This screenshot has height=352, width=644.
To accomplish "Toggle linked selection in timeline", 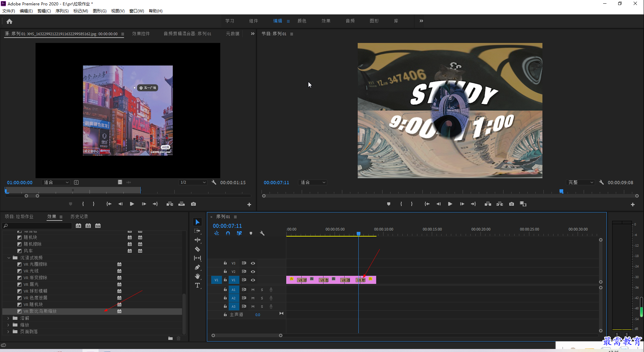I will pyautogui.click(x=239, y=233).
